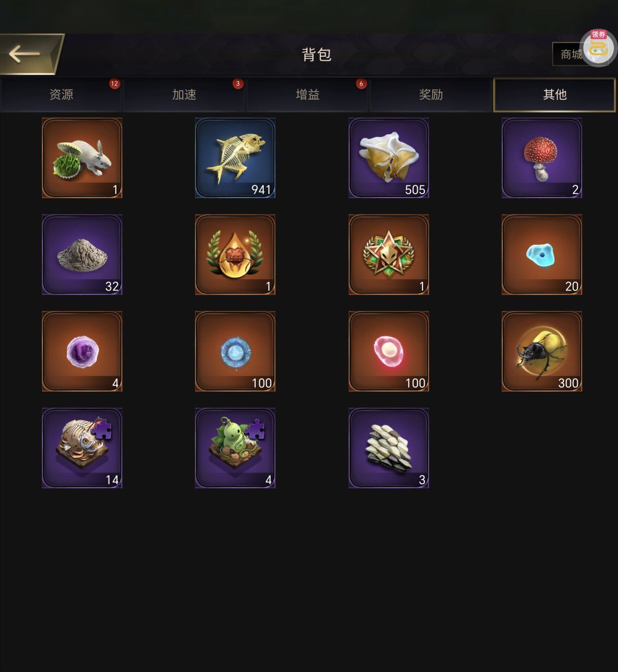Switch to the 资源 tab
The height and width of the screenshot is (672, 618).
point(61,95)
